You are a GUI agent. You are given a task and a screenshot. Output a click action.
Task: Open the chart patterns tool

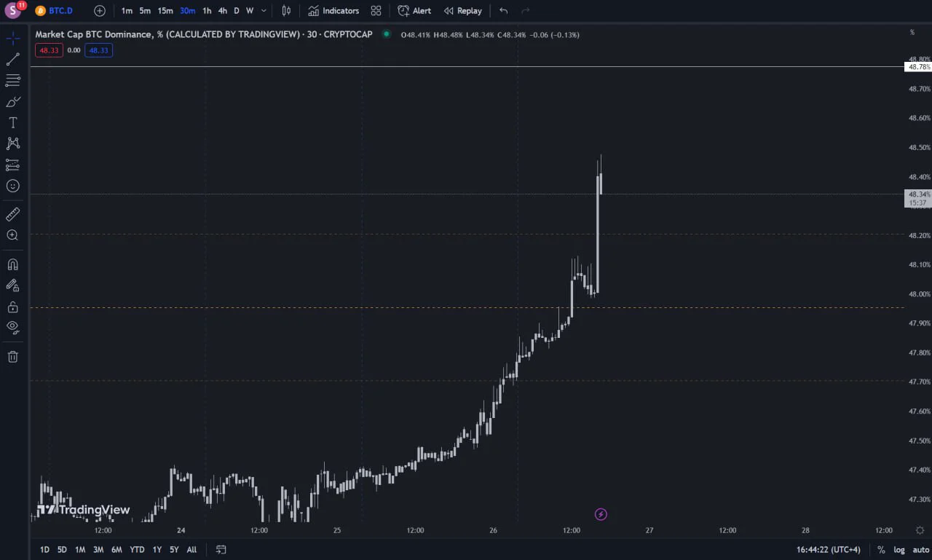(13, 143)
